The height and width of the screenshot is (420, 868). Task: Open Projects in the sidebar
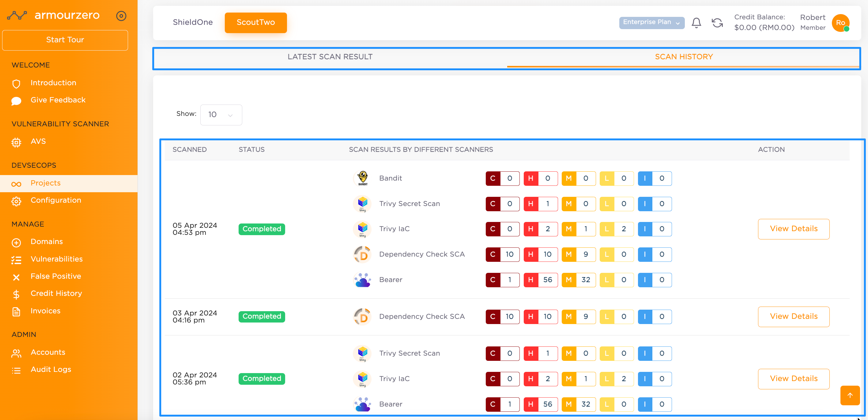click(68, 183)
